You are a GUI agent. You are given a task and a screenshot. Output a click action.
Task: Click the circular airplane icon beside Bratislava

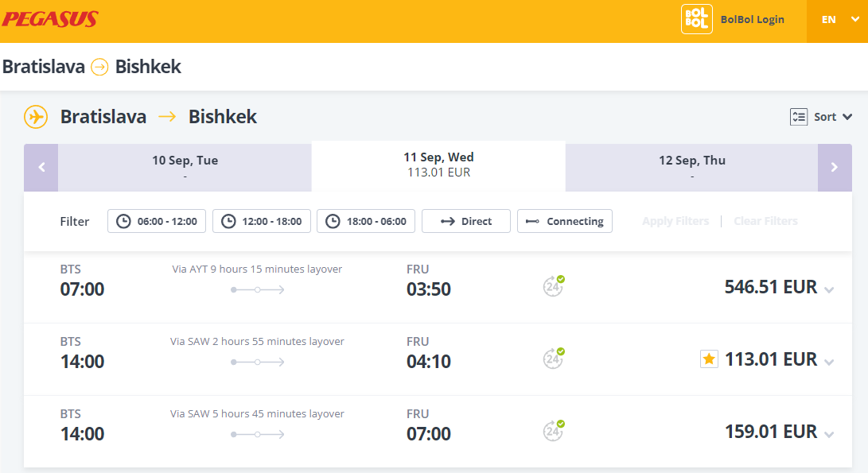click(36, 117)
